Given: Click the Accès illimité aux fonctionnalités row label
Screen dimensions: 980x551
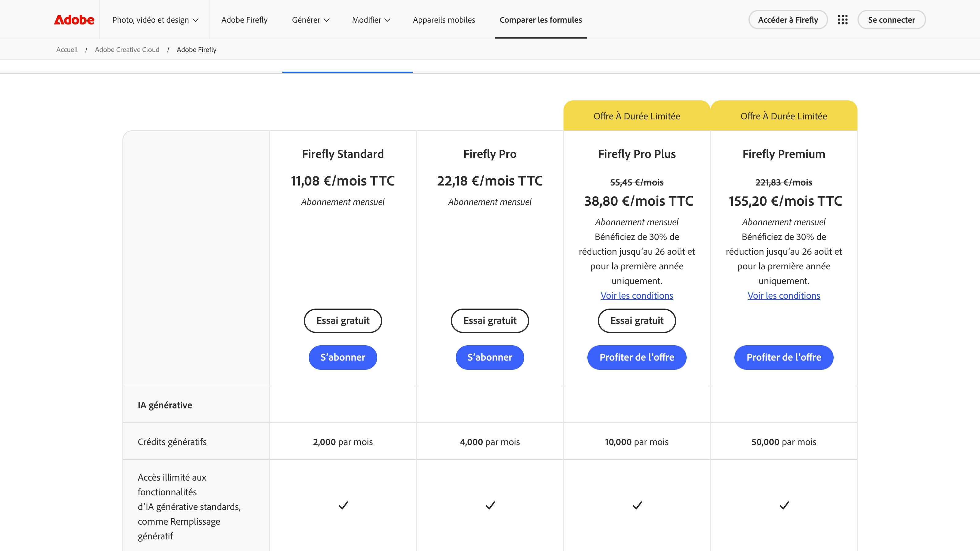Looking at the screenshot, I should pyautogui.click(x=189, y=507).
